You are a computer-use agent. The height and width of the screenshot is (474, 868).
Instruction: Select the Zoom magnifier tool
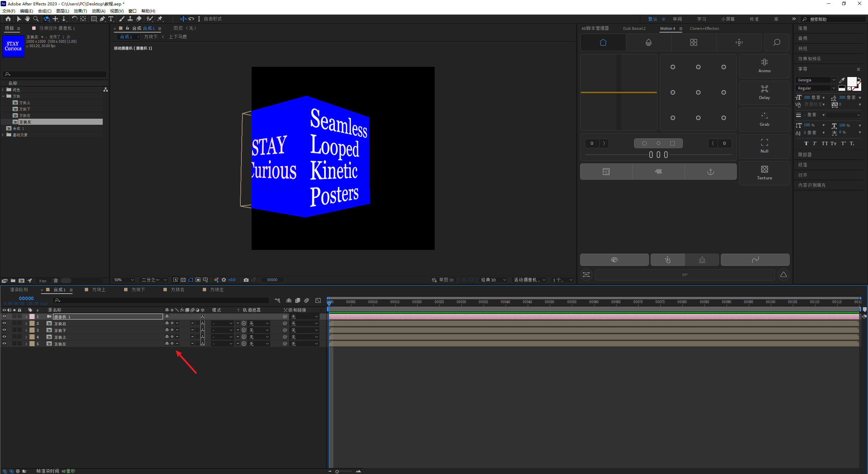click(36, 19)
